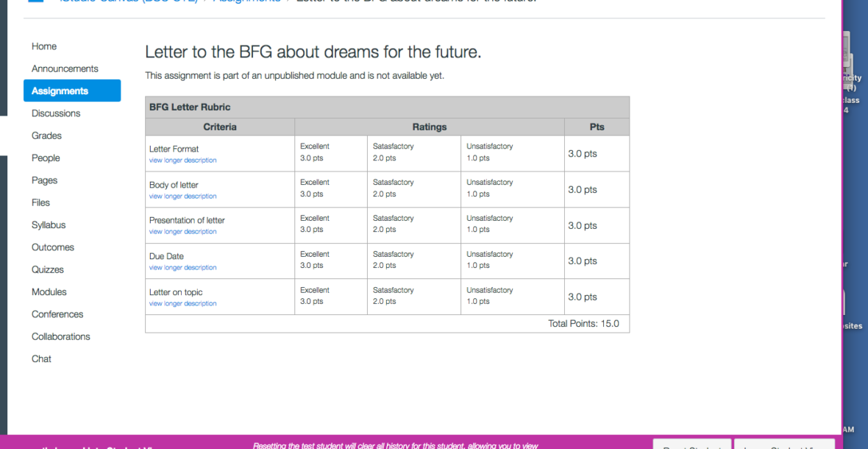This screenshot has height=449, width=868.
Task: Expand longer description for Presentation of letter
Action: click(182, 232)
